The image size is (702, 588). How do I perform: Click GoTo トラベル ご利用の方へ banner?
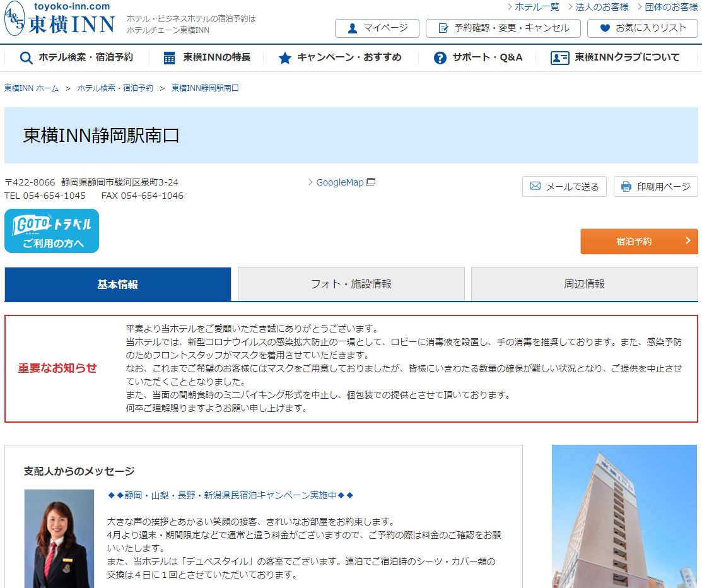[x=52, y=231]
